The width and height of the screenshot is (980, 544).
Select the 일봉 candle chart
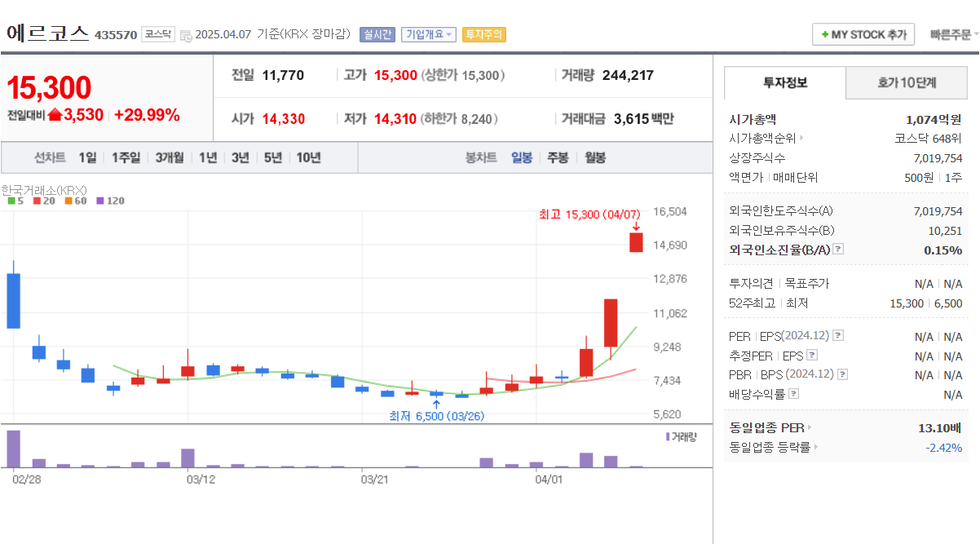522,157
